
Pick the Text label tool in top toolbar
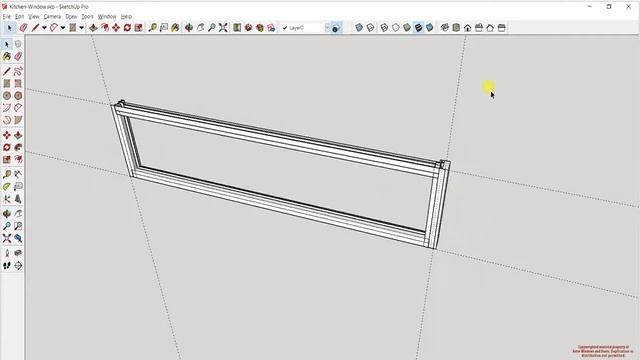tap(164, 28)
